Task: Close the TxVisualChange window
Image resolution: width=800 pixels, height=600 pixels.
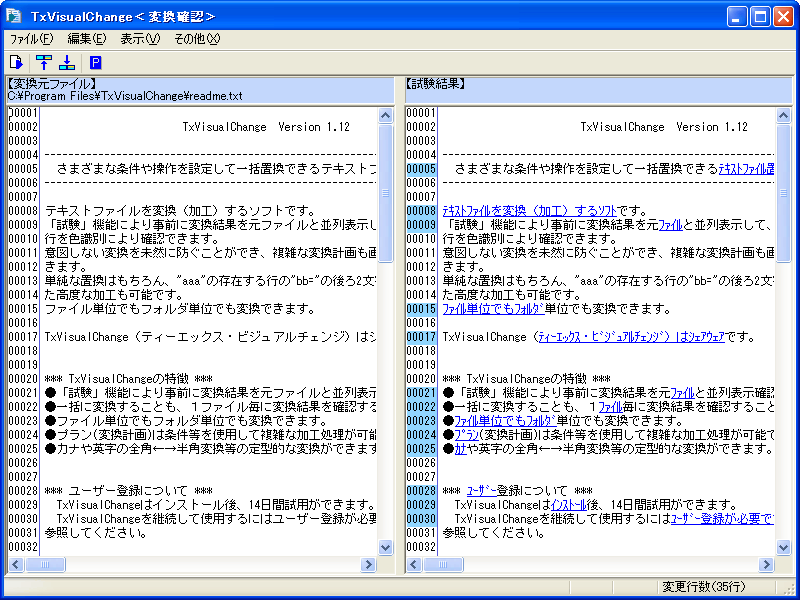Action: (783, 17)
